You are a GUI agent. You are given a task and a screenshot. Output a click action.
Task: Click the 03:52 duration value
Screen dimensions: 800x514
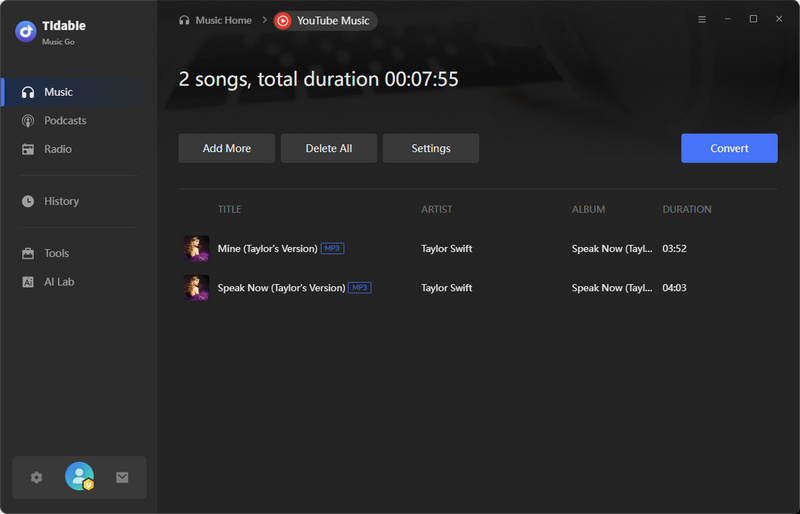(674, 249)
